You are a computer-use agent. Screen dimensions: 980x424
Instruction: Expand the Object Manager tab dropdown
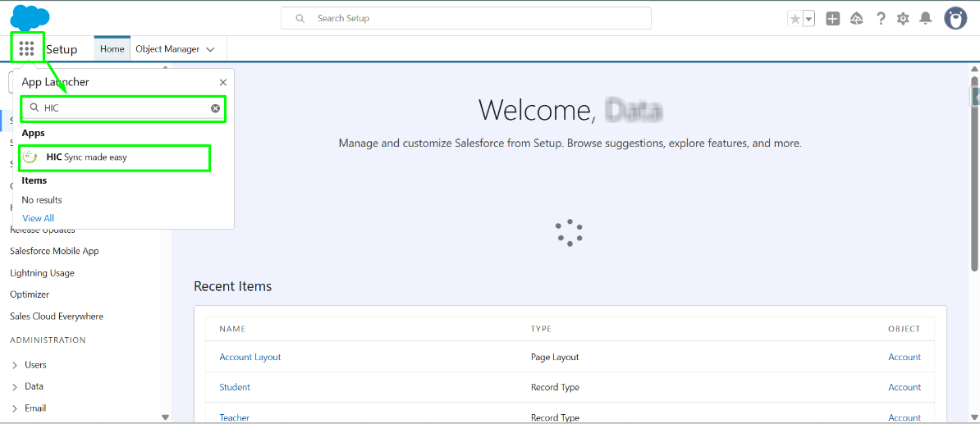pyautogui.click(x=210, y=49)
